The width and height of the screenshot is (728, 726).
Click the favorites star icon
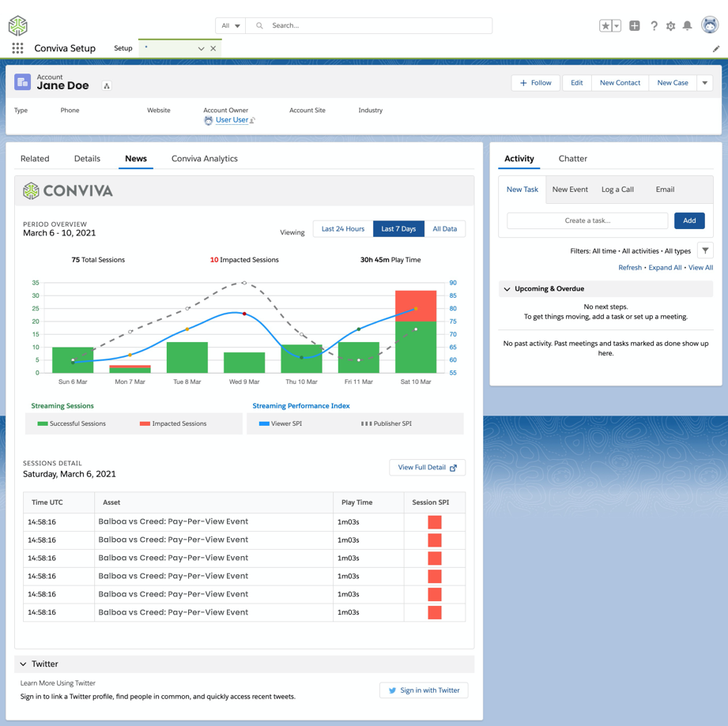click(x=605, y=25)
